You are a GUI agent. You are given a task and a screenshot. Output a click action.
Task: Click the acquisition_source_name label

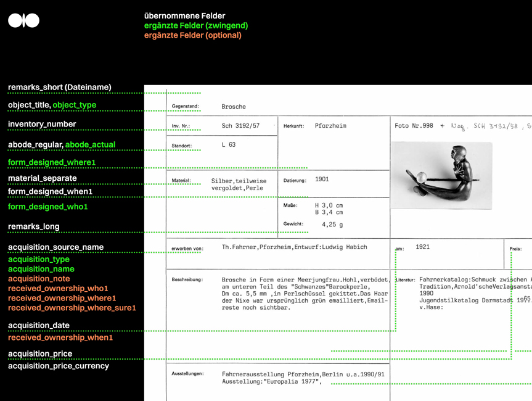[x=56, y=247]
